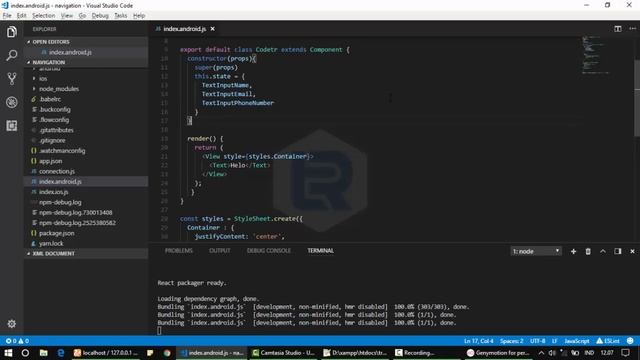The width and height of the screenshot is (640, 360).
Task: Change the LF end-of-line sequence
Action: point(555,341)
